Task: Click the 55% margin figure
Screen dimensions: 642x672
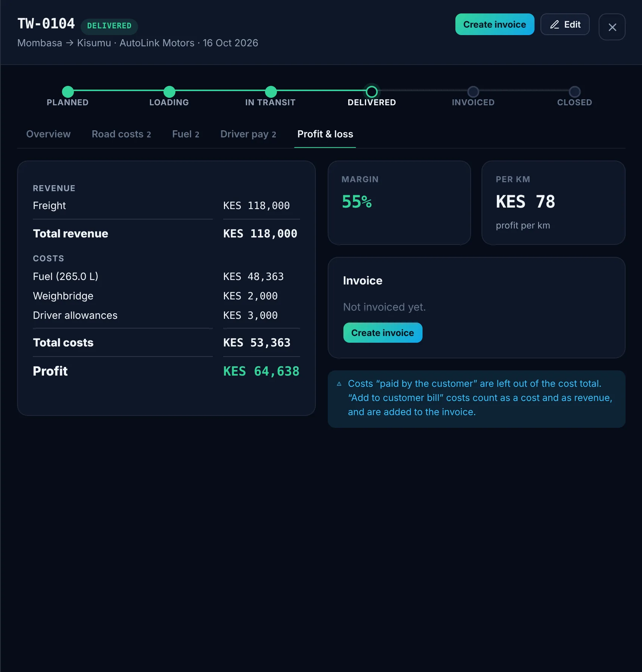Action: coord(357,202)
